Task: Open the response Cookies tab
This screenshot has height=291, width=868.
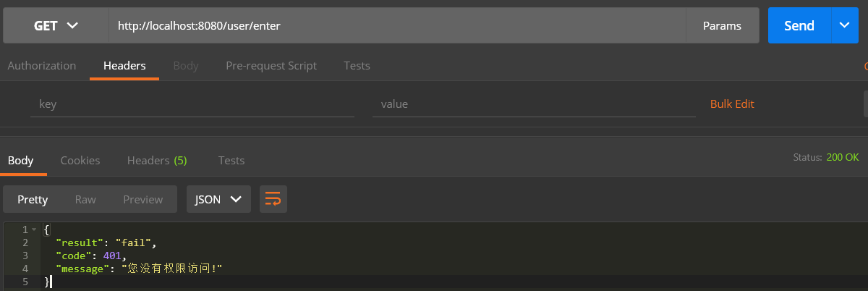Action: point(80,160)
